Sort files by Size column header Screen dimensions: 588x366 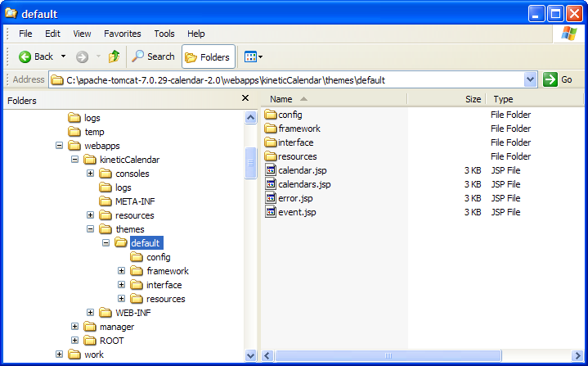447,99
